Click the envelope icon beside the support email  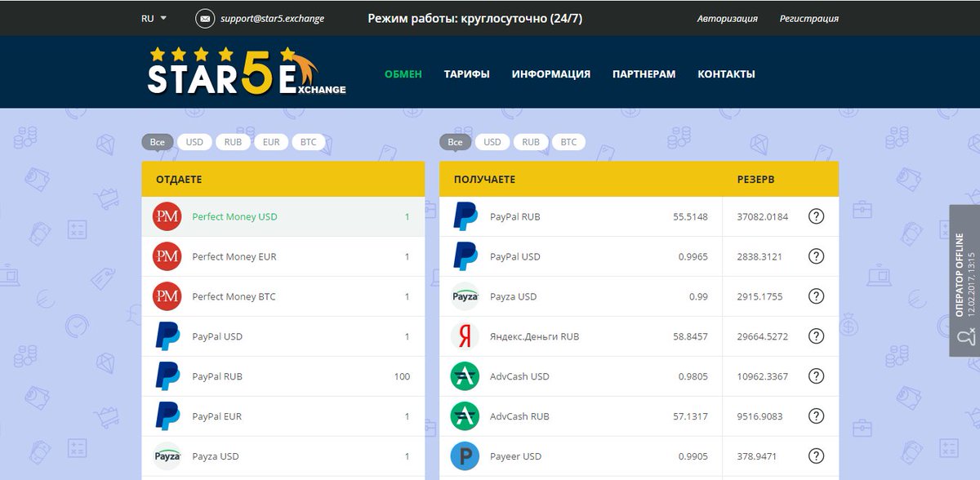point(204,18)
